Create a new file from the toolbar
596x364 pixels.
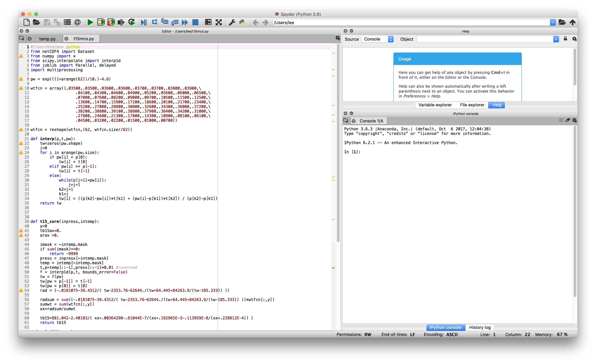pyautogui.click(x=26, y=22)
